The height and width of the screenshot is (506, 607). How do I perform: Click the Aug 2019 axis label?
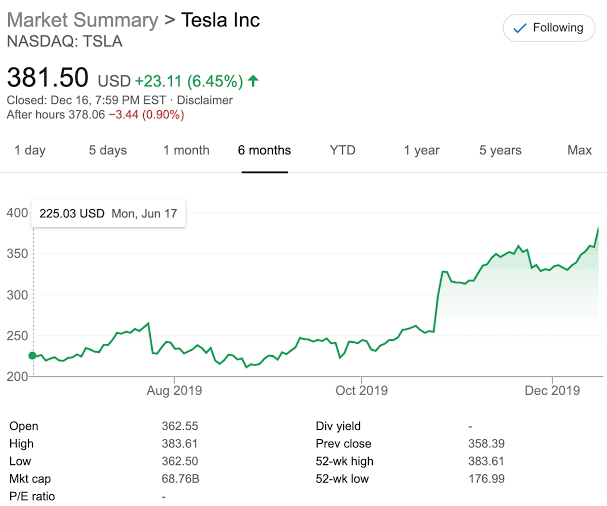pyautogui.click(x=174, y=390)
